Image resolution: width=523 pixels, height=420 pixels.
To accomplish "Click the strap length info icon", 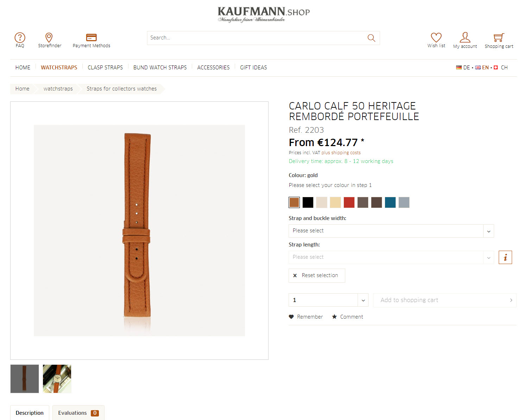I will [x=505, y=257].
